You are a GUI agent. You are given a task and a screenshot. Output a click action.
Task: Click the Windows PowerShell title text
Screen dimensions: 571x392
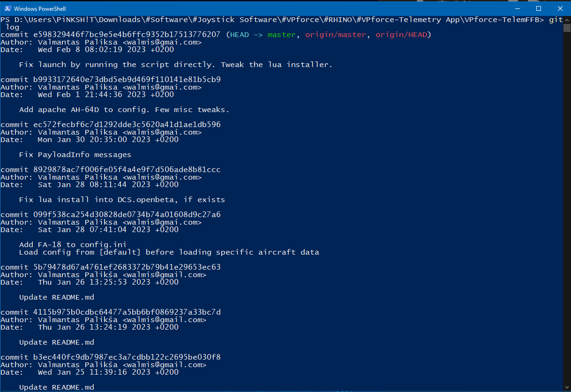point(40,9)
